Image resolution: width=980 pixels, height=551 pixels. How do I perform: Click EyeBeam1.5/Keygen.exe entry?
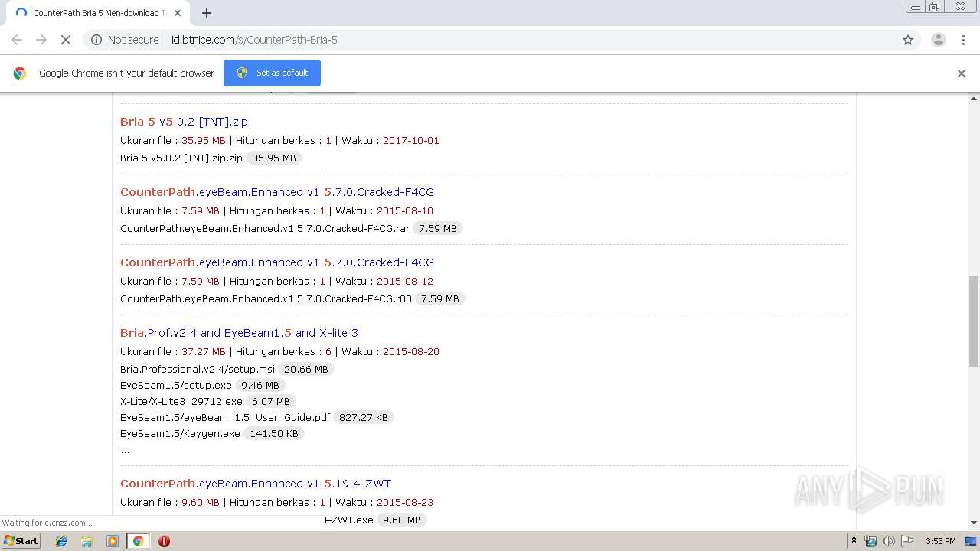point(180,434)
